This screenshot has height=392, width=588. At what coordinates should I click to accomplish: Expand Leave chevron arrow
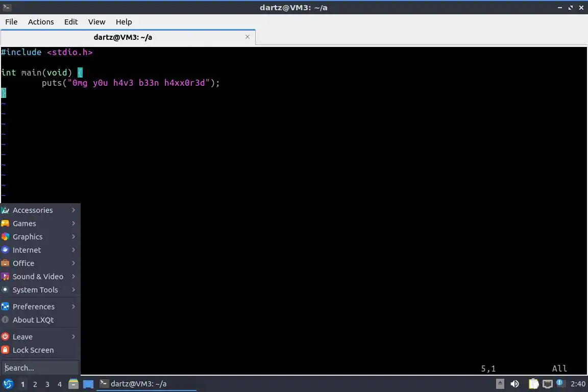pyautogui.click(x=73, y=336)
